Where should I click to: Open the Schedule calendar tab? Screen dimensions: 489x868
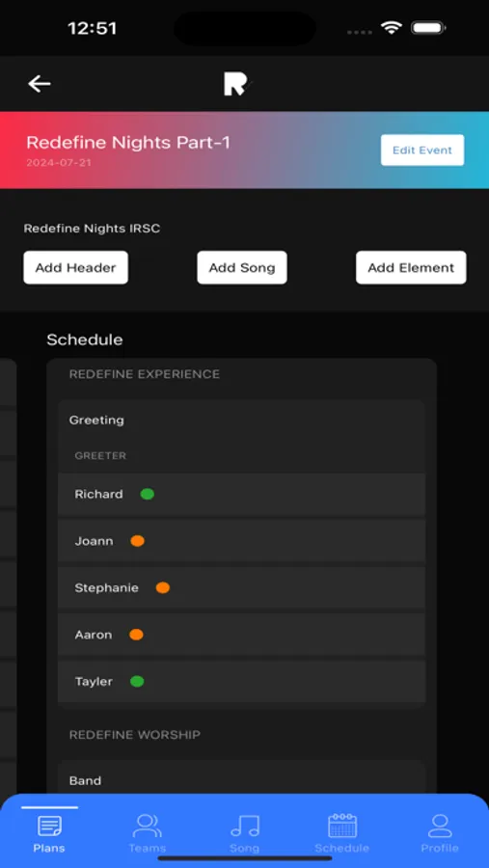(341, 833)
